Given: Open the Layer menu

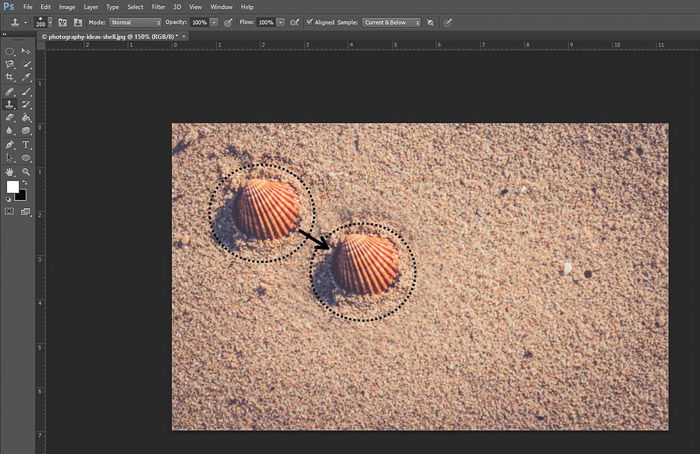Looking at the screenshot, I should [x=91, y=7].
